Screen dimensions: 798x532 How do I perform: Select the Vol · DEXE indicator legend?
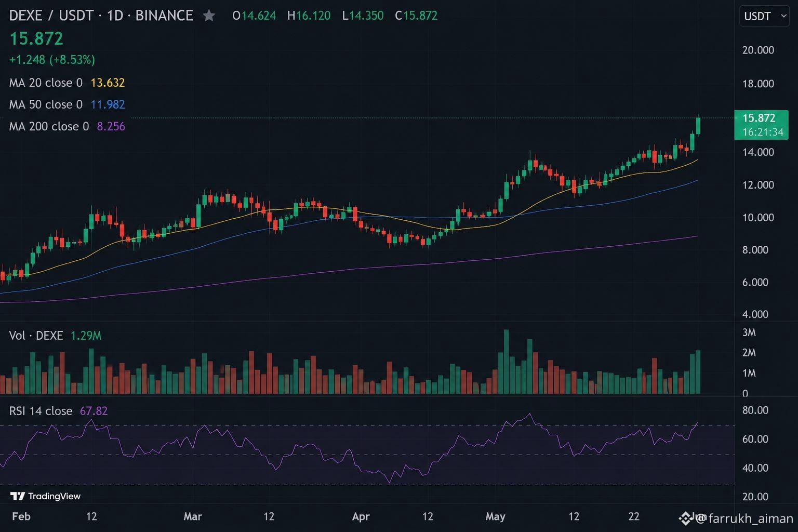click(36, 336)
